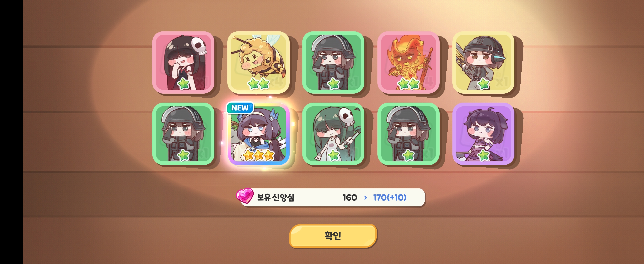
Task: Select the helmet soldier card beside the NEW card
Action: (x=183, y=134)
